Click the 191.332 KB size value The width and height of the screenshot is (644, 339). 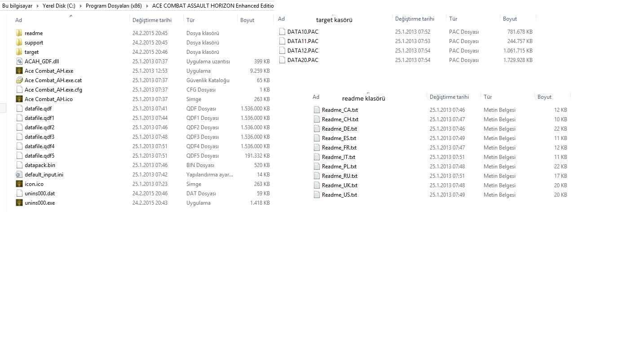coord(257,156)
